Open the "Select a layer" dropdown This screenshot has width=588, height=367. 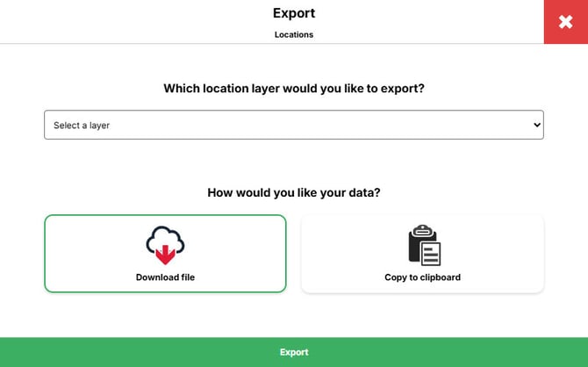(x=294, y=125)
